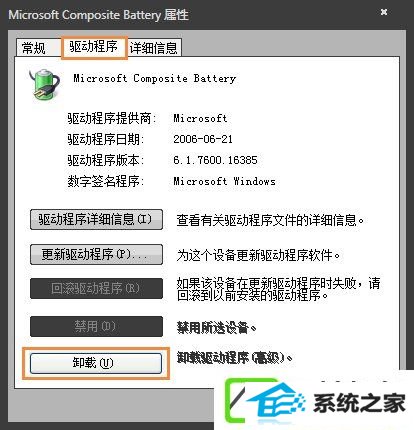
Task: Click the 回滚驱动程序 button
Action: click(96, 288)
